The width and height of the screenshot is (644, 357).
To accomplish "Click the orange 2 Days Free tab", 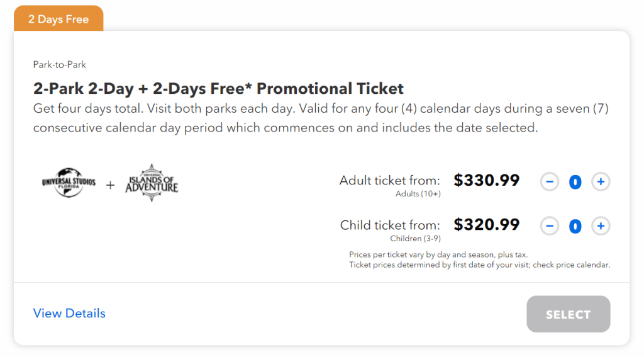I will click(58, 19).
